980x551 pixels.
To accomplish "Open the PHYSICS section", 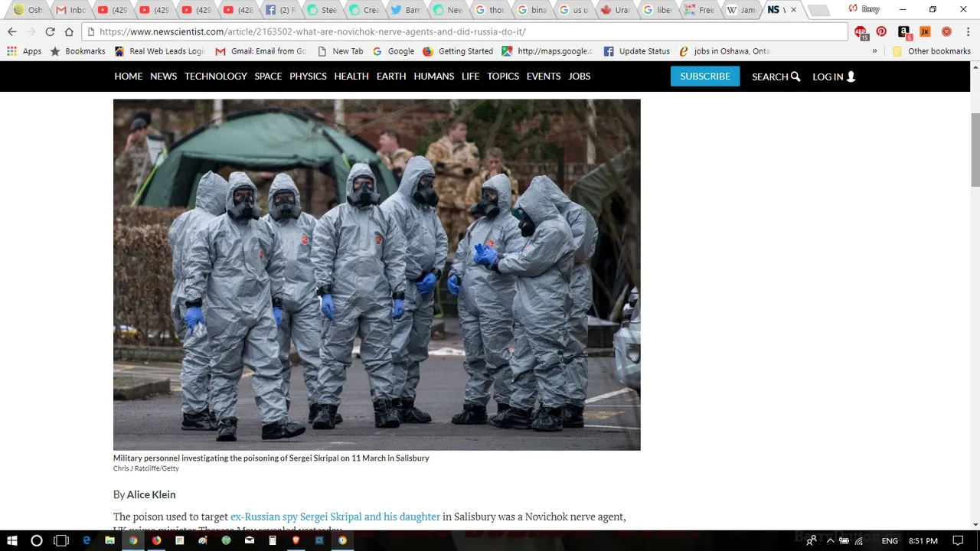I will coord(308,77).
